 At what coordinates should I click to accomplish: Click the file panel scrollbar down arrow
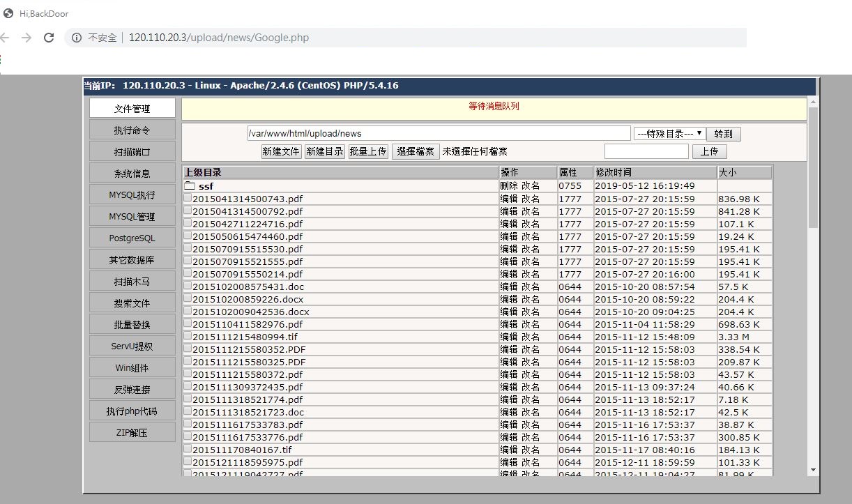coord(812,471)
